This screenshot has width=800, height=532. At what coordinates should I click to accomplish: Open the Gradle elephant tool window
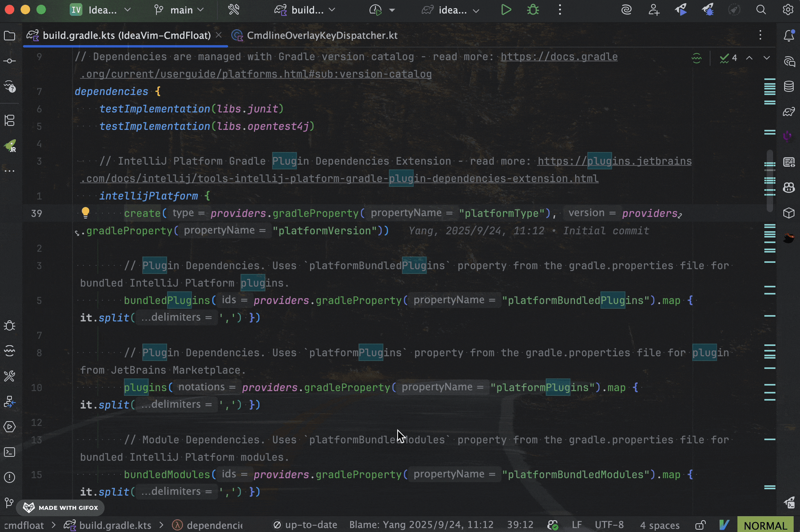point(789,111)
